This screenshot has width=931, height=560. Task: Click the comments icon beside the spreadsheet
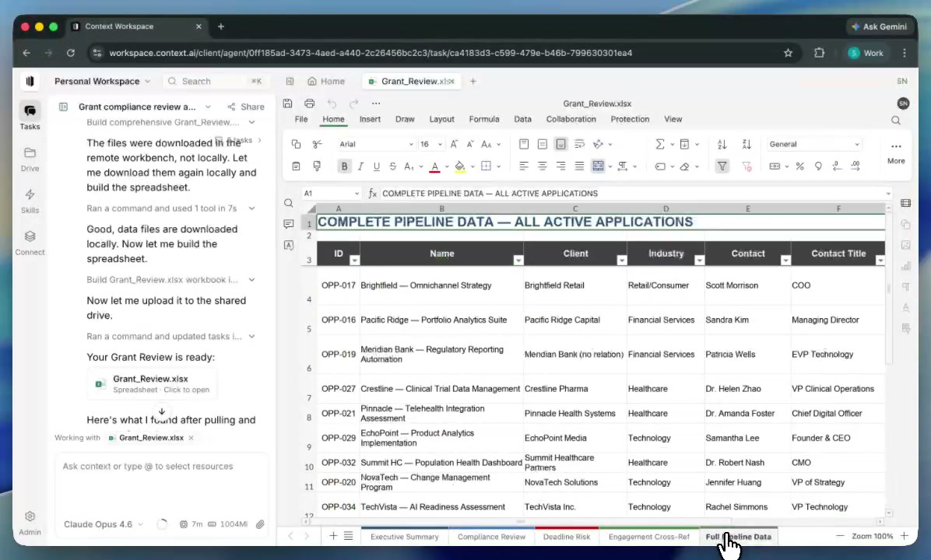click(x=289, y=224)
